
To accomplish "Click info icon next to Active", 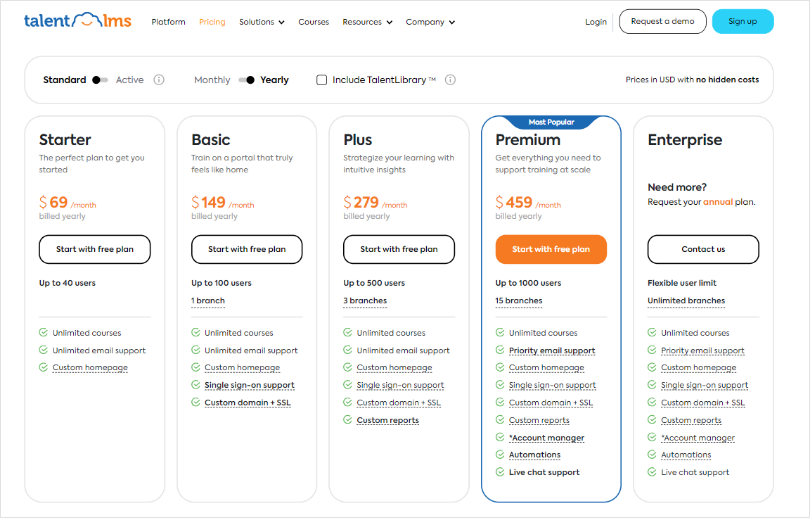I will [x=159, y=80].
